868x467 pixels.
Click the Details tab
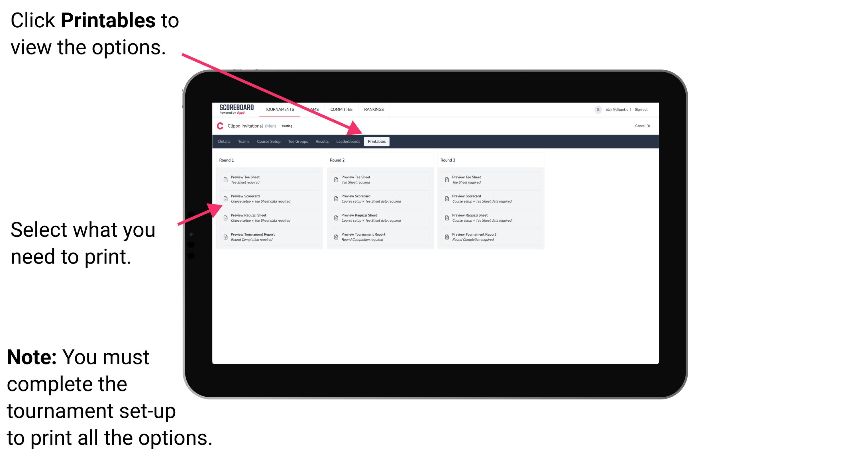click(x=224, y=141)
